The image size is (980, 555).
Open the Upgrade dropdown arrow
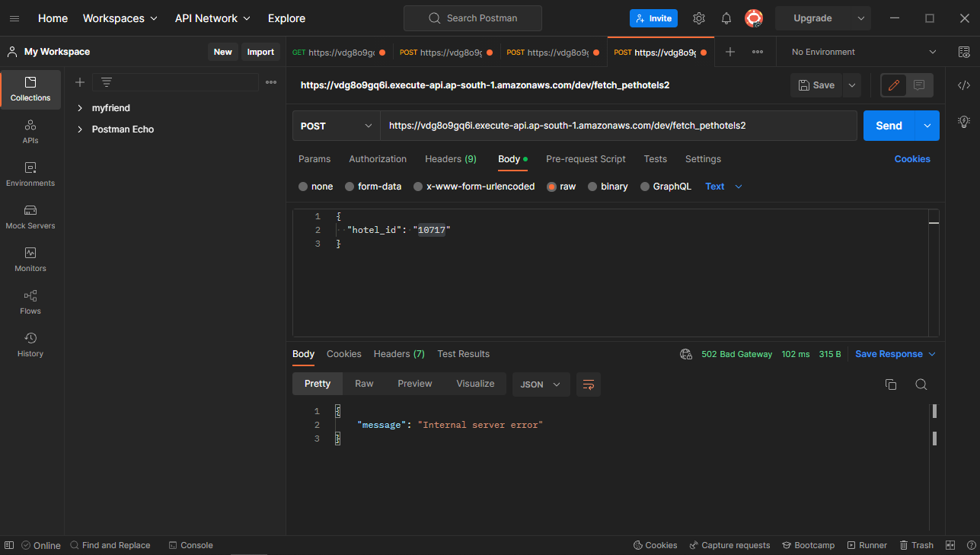tap(861, 18)
